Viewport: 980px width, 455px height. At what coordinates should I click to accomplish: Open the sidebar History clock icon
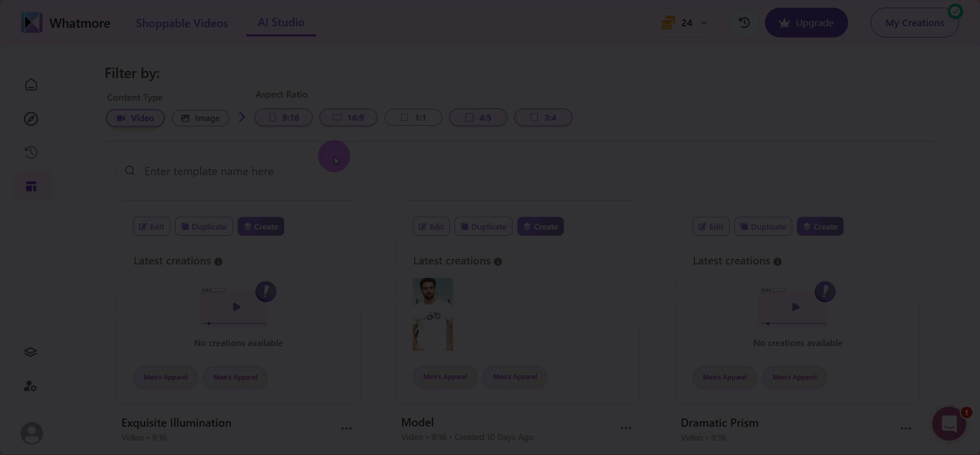tap(31, 153)
